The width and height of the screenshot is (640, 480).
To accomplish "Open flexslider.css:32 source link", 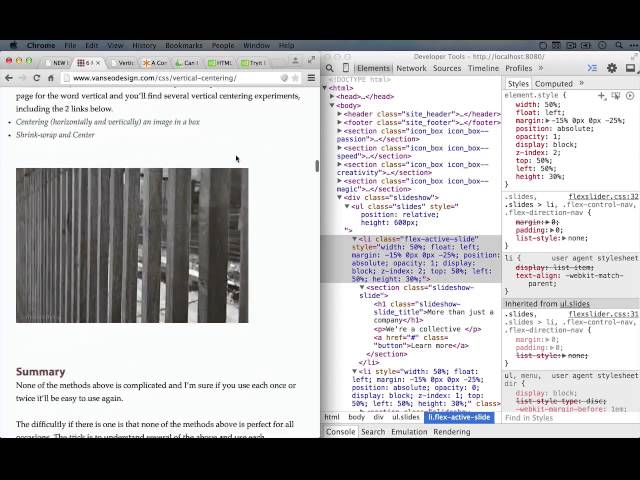I will [x=603, y=197].
